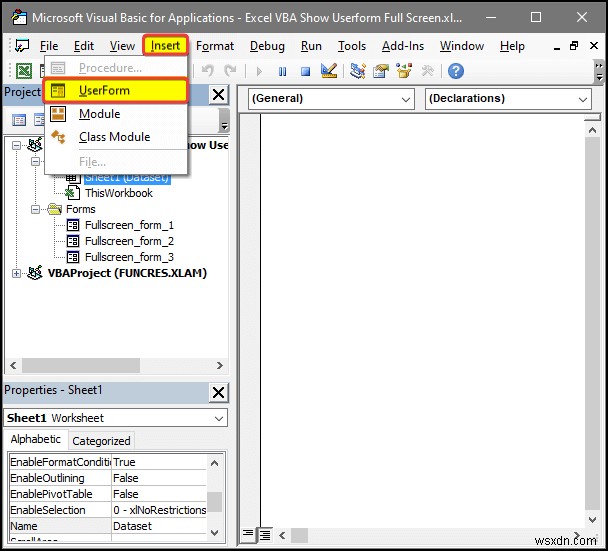Restore the inner code window
Viewport: 608px width, 551px height.
pyautogui.click(x=574, y=46)
